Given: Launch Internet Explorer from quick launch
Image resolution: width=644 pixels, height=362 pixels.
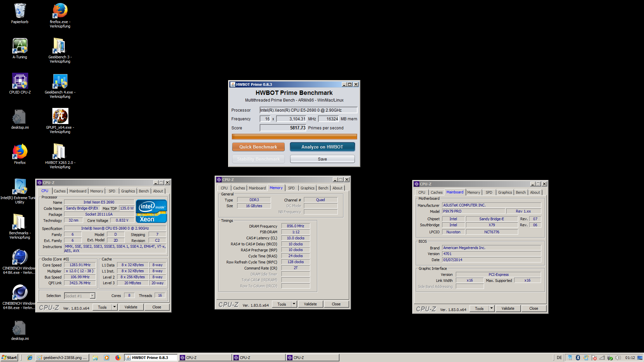Looking at the screenshot, I should click(30, 358).
